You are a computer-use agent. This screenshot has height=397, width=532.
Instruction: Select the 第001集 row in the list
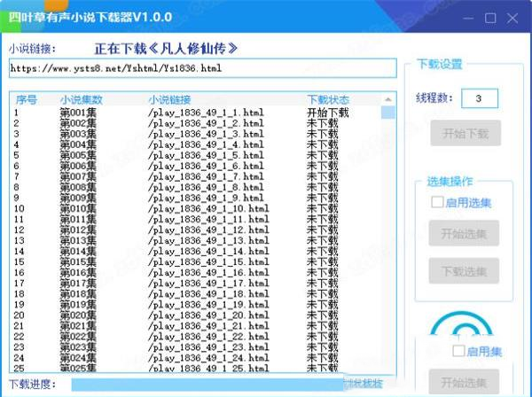pyautogui.click(x=76, y=113)
